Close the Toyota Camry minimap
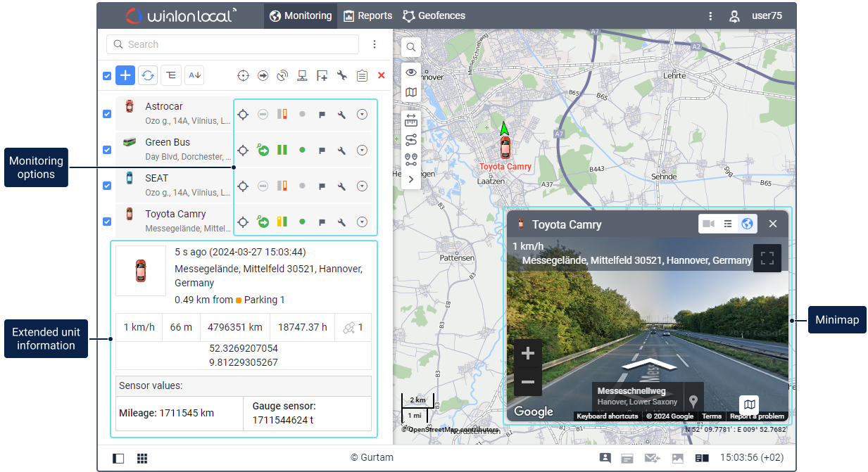This screenshot has height=472, width=868. pos(773,224)
